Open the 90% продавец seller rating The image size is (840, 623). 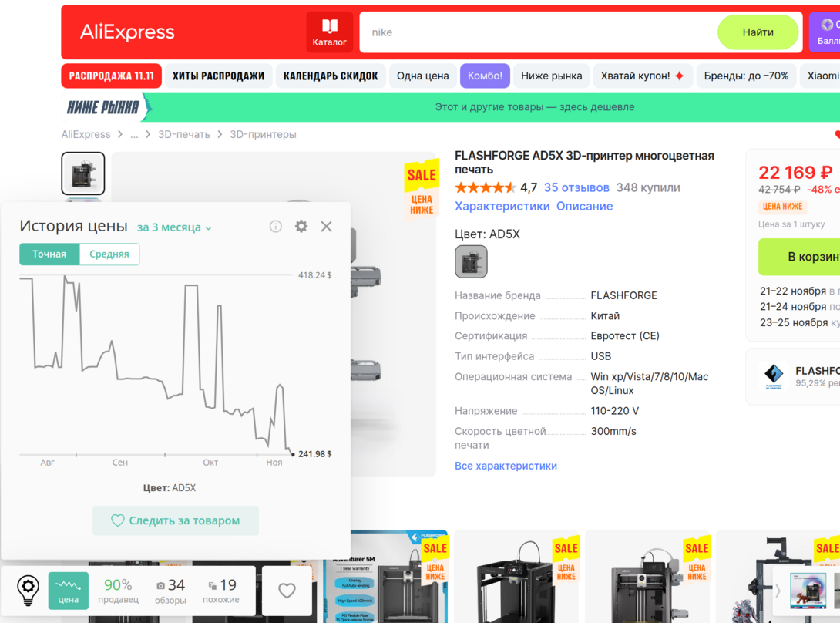[x=118, y=591]
